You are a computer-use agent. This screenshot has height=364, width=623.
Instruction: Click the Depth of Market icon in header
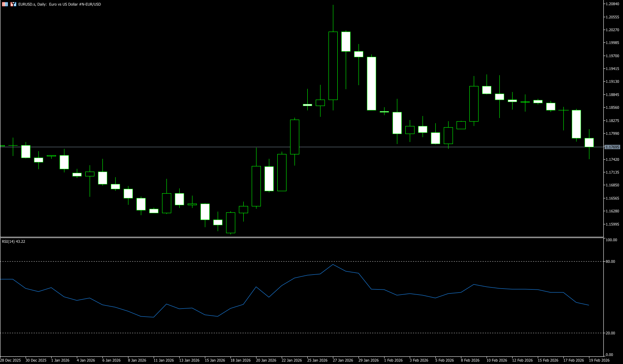[13, 4]
